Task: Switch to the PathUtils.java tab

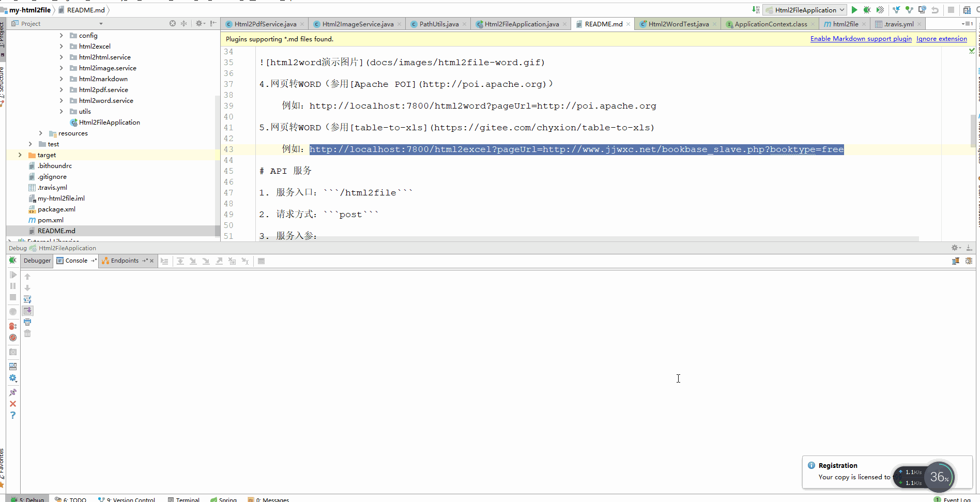Action: [438, 24]
